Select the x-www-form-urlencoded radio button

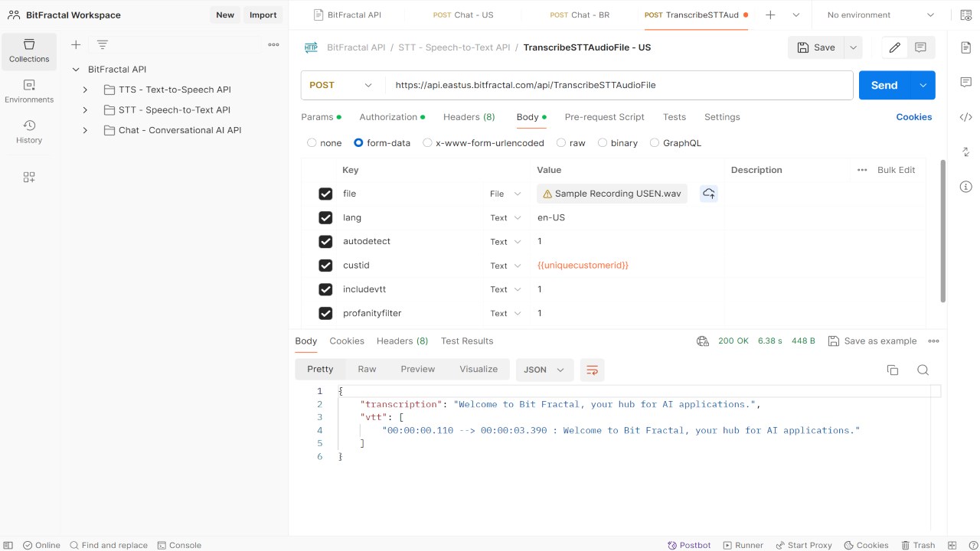427,142
